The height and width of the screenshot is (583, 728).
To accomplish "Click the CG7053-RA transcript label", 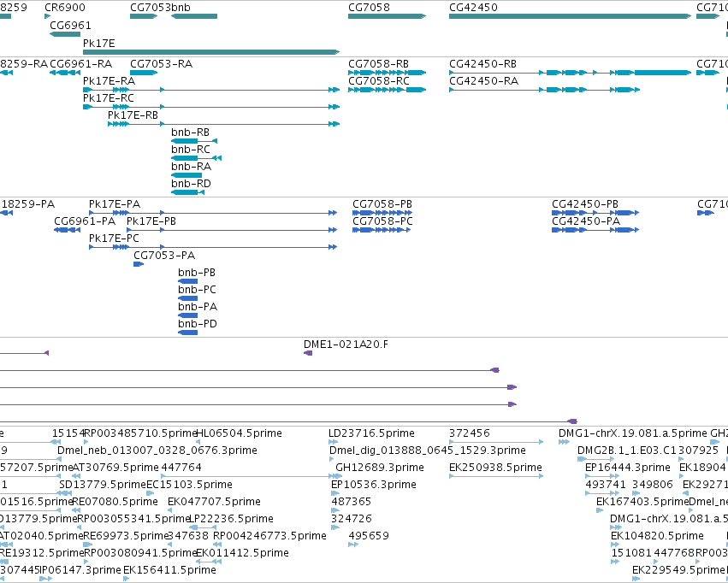I will point(161,63).
